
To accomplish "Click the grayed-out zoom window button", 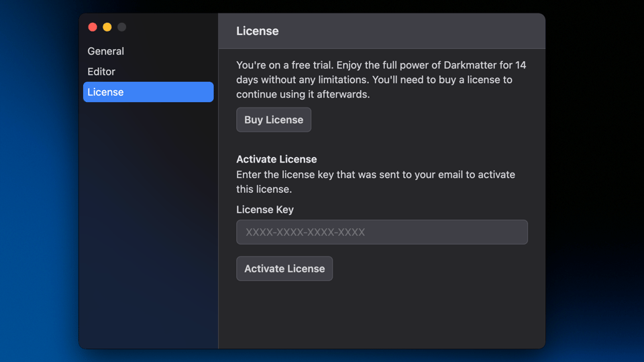I will [x=121, y=27].
